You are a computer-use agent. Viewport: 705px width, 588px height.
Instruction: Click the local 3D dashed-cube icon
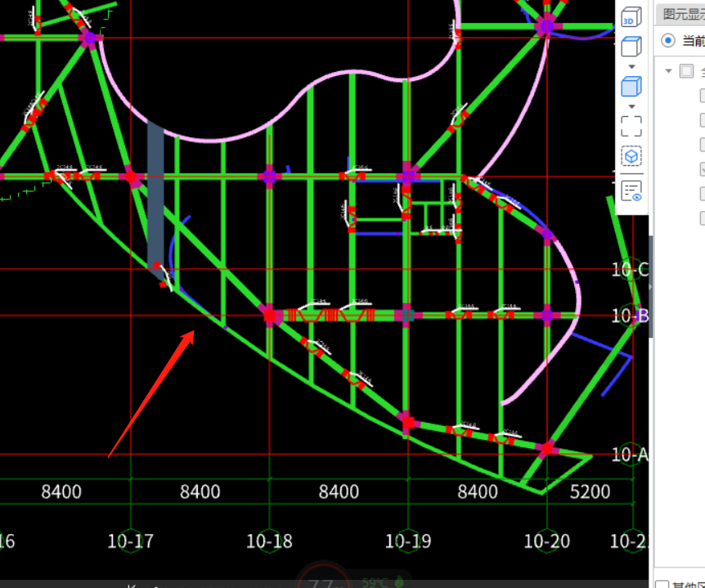click(x=631, y=156)
